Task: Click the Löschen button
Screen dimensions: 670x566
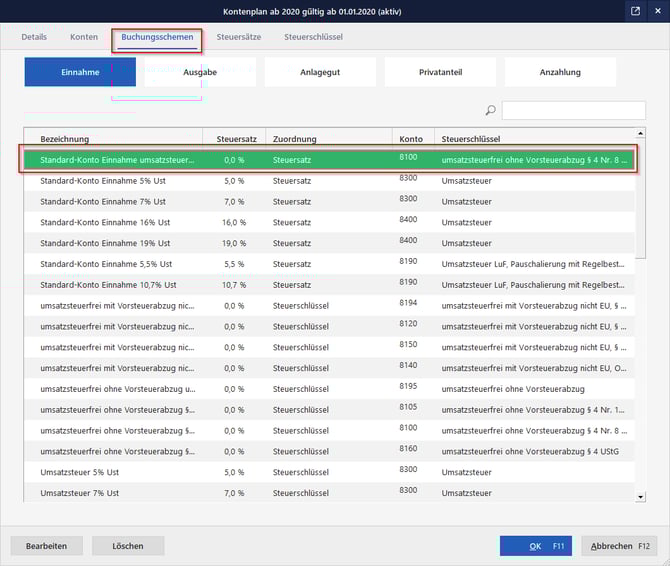Action: 128,546
